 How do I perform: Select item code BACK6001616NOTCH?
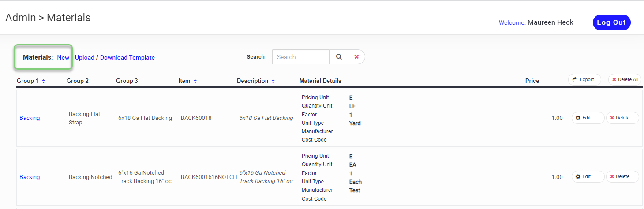[x=209, y=177]
